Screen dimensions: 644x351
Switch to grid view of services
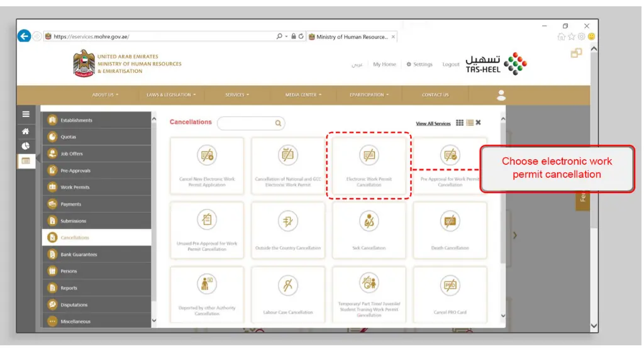click(x=460, y=123)
